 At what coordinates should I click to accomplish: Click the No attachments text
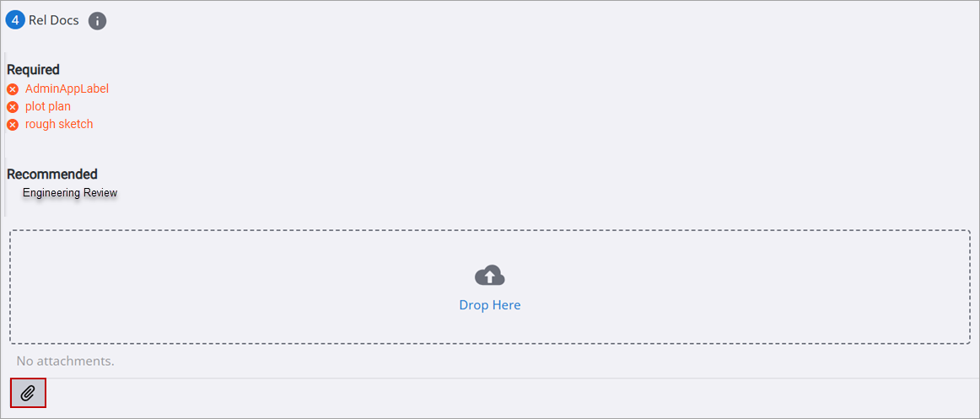(65, 361)
